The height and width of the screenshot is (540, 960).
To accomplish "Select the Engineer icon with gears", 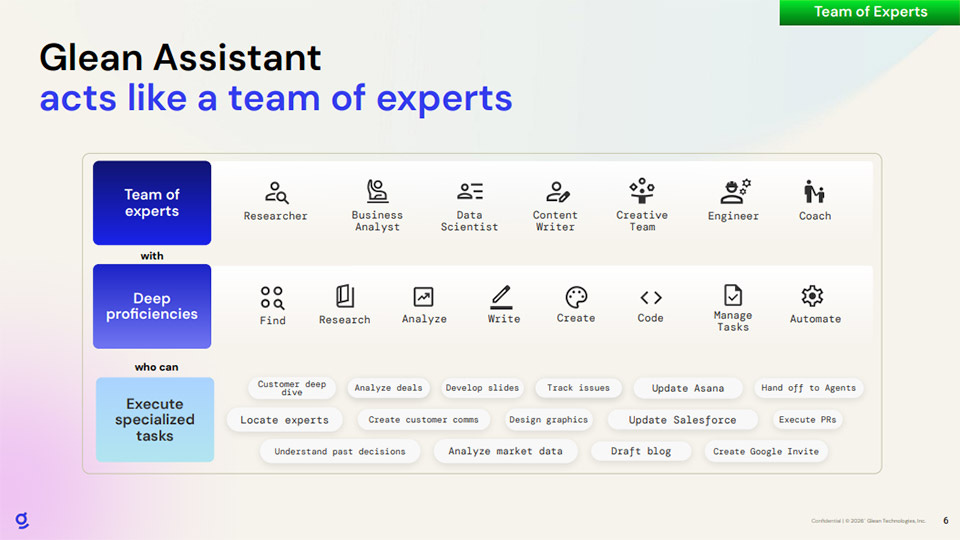I will coord(735,192).
